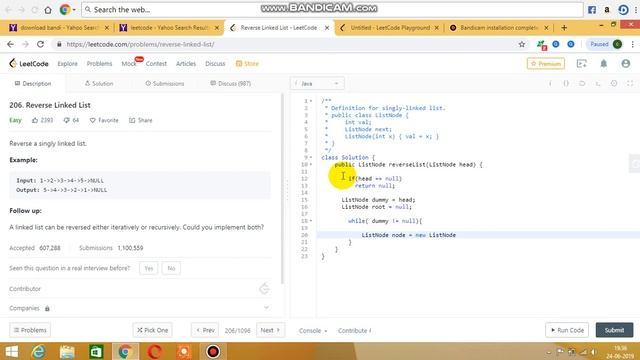
Task: Click the address bar URL
Action: 140,44
